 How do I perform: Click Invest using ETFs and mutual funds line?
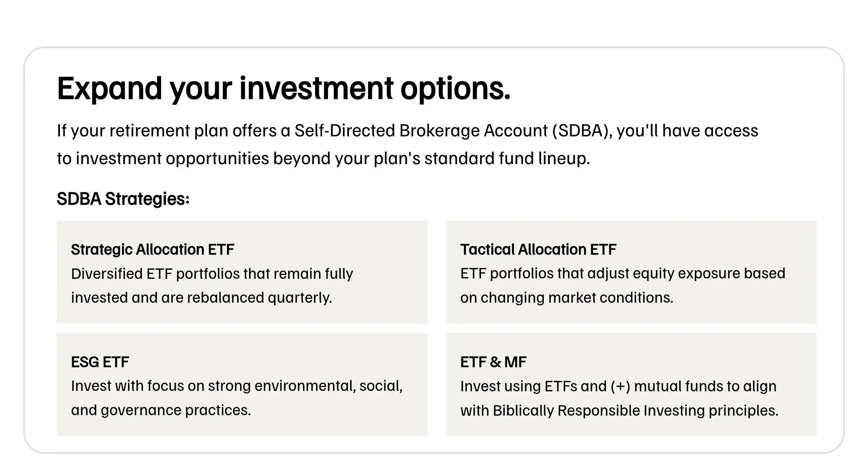618,386
